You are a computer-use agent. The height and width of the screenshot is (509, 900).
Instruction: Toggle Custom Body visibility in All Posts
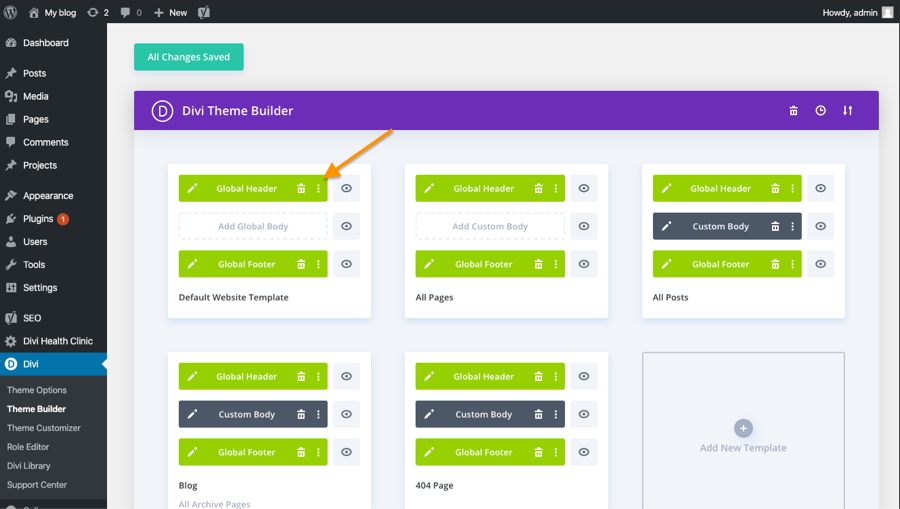pyautogui.click(x=821, y=226)
